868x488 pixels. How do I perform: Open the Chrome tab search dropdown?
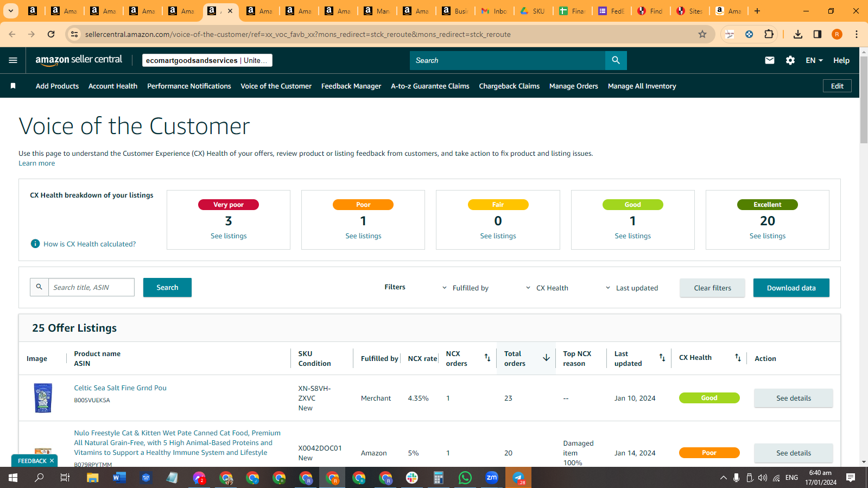[10, 11]
